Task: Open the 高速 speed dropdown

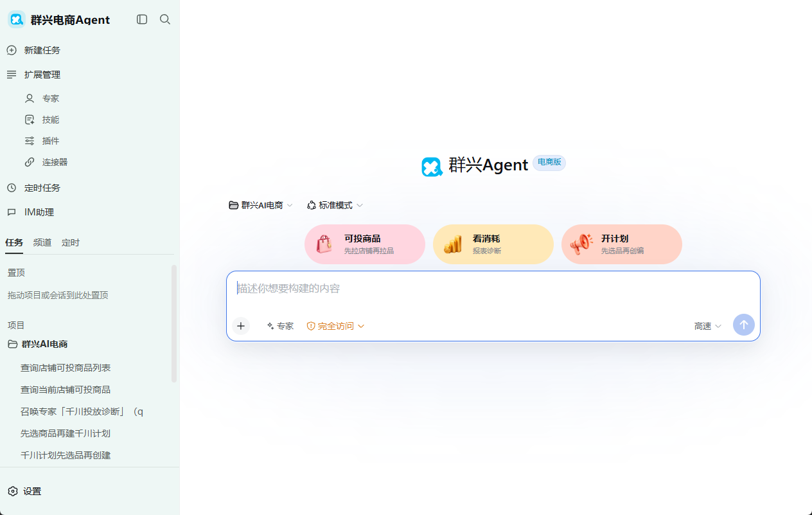Action: [707, 326]
